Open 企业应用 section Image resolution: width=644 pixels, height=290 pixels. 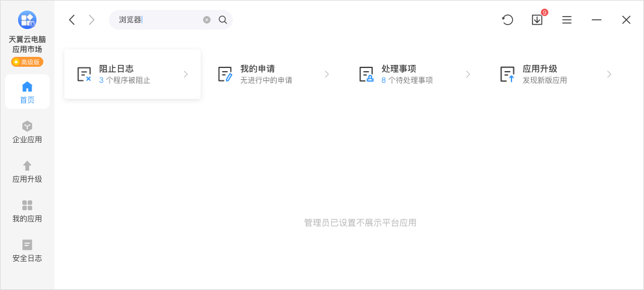coord(27,132)
